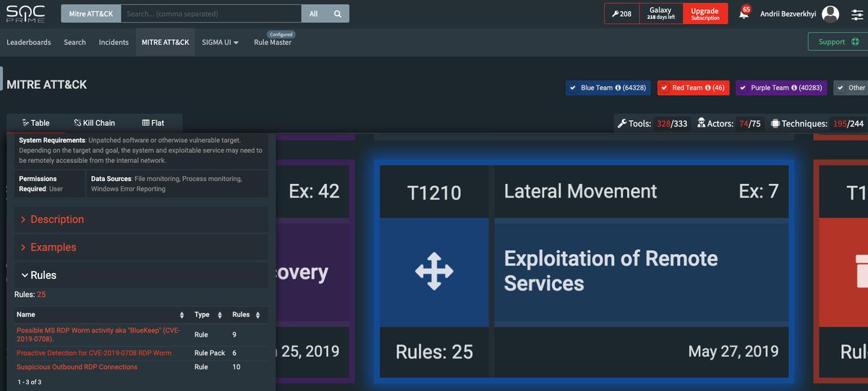The image size is (868, 391).
Task: Click the Galaxy 218 days left button
Action: (660, 14)
